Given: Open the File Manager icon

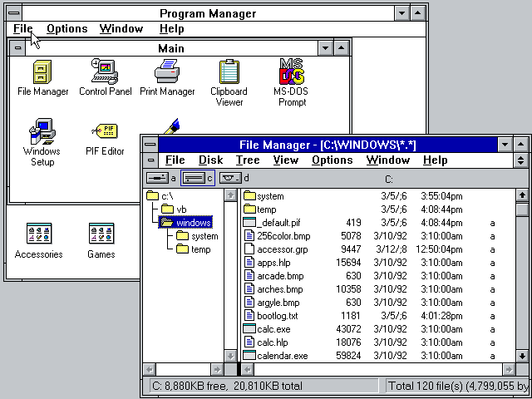Looking at the screenshot, I should point(42,73).
